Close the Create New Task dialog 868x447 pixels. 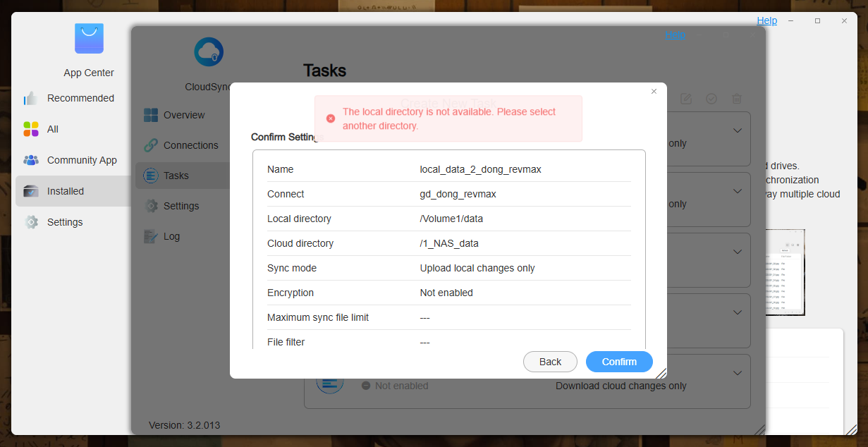pos(654,92)
